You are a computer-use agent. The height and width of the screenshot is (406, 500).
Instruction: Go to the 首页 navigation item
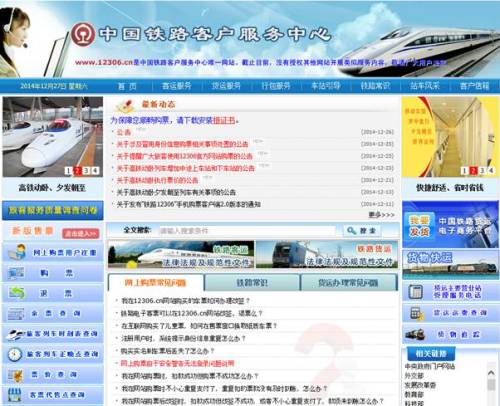coord(127,86)
